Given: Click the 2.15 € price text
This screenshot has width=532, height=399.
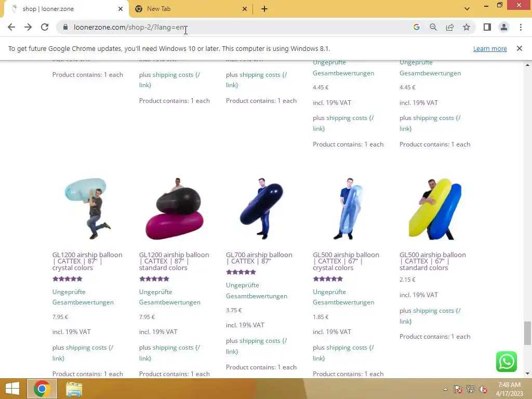Looking at the screenshot, I should pos(407,280).
